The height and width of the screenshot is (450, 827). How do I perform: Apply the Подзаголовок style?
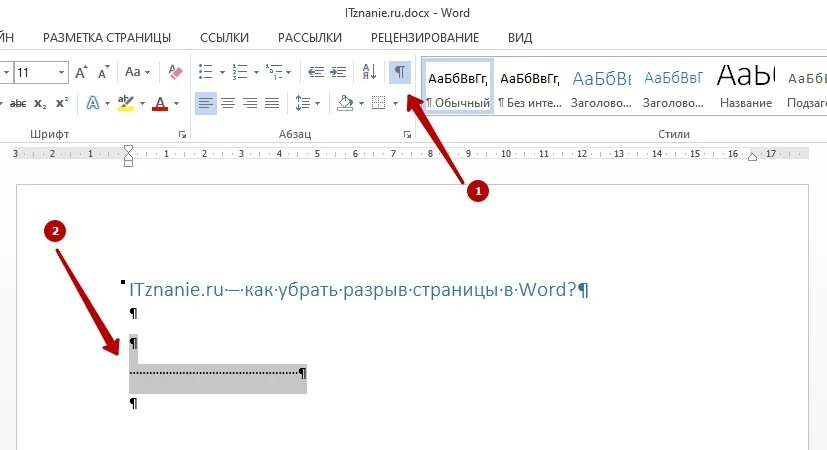tap(806, 86)
